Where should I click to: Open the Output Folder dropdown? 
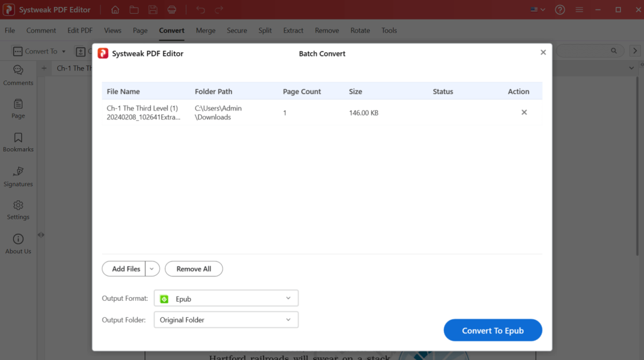[x=226, y=320]
